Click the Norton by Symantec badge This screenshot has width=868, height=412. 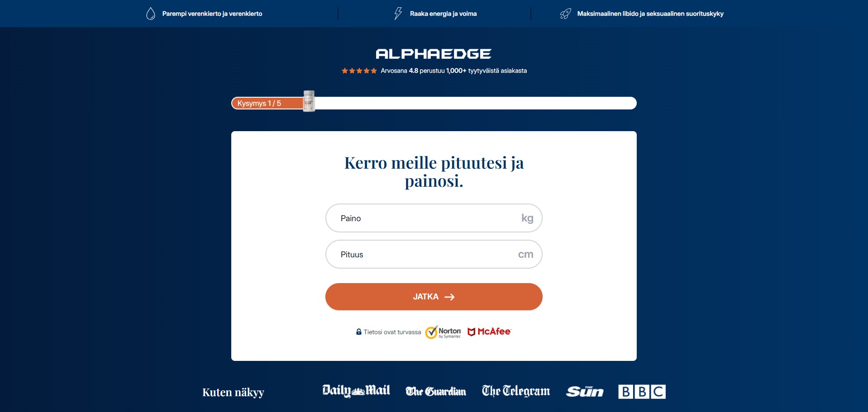click(x=443, y=332)
